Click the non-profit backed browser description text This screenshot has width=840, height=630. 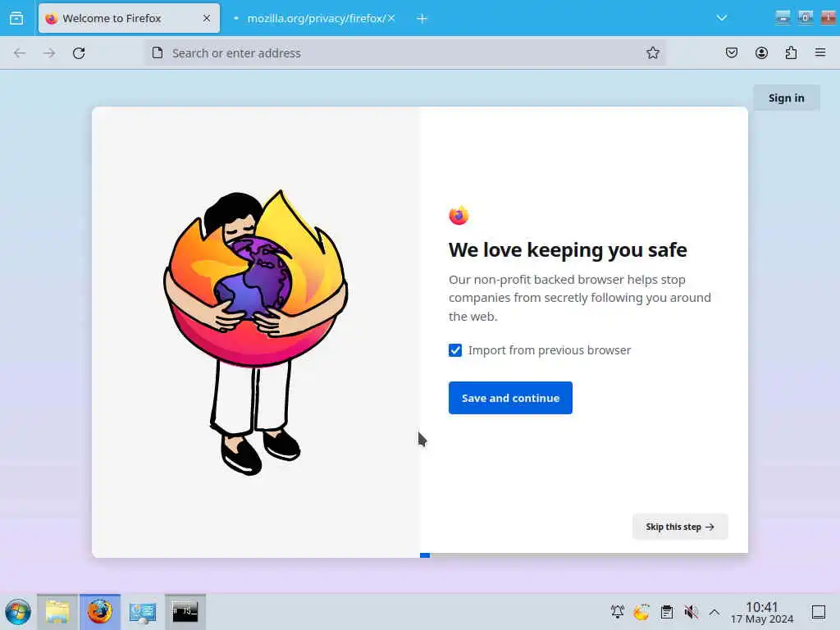click(x=580, y=298)
